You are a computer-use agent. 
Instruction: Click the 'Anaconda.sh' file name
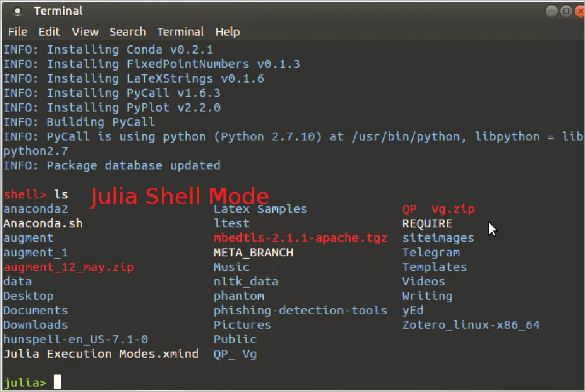tap(43, 223)
